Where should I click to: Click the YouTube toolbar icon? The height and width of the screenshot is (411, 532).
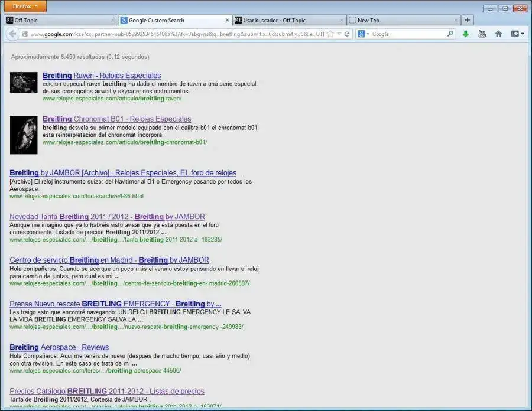coord(482,34)
